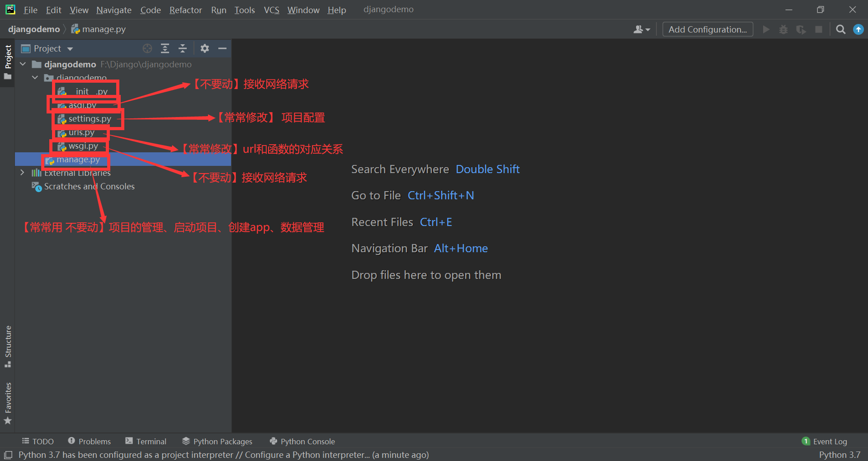Click the Ctrl+Shift+N Go to File hint

[x=441, y=195]
